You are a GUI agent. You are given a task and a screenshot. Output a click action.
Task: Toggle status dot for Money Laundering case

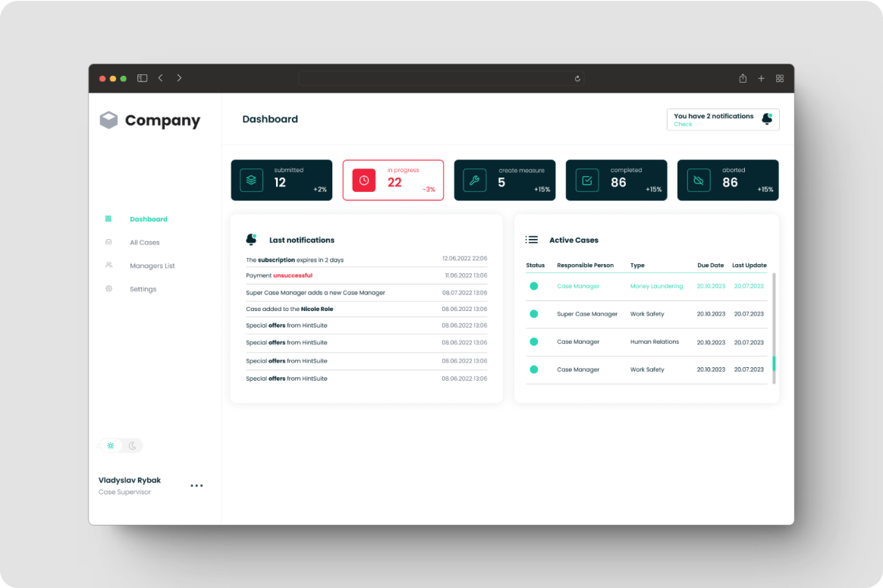(533, 286)
